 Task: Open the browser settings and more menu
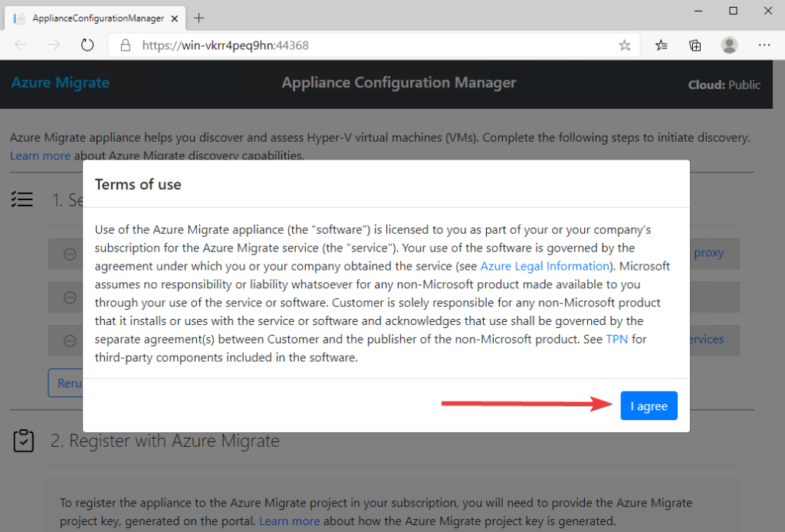764,45
